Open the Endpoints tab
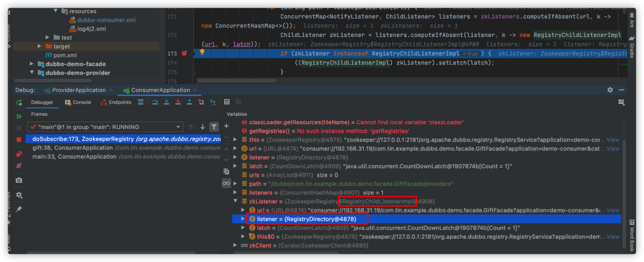The height and width of the screenshot is (262, 644). coord(116,102)
